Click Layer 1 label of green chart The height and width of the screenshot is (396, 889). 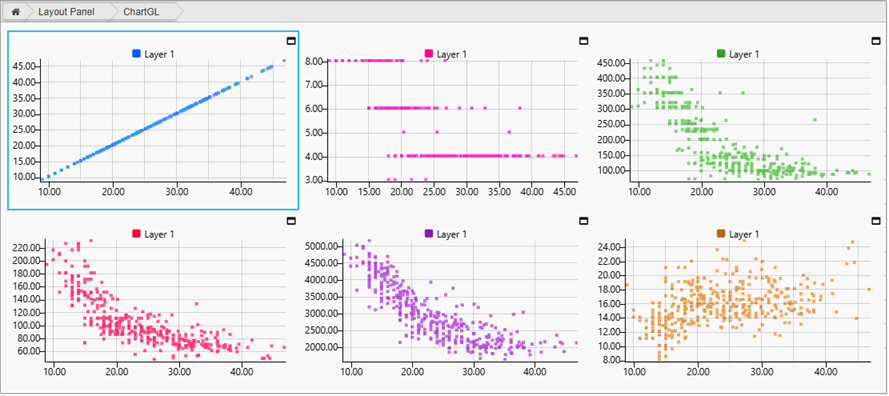coord(743,54)
